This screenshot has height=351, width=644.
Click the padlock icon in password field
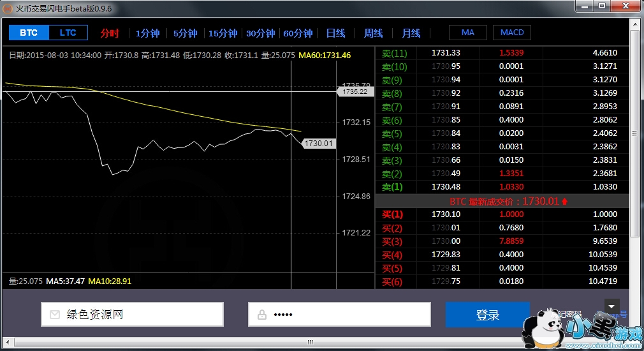click(261, 315)
